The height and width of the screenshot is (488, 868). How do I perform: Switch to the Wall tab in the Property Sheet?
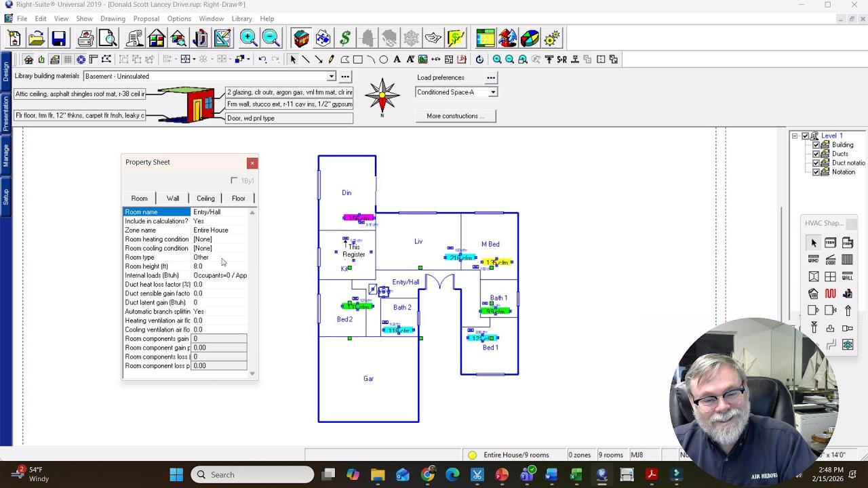(173, 198)
